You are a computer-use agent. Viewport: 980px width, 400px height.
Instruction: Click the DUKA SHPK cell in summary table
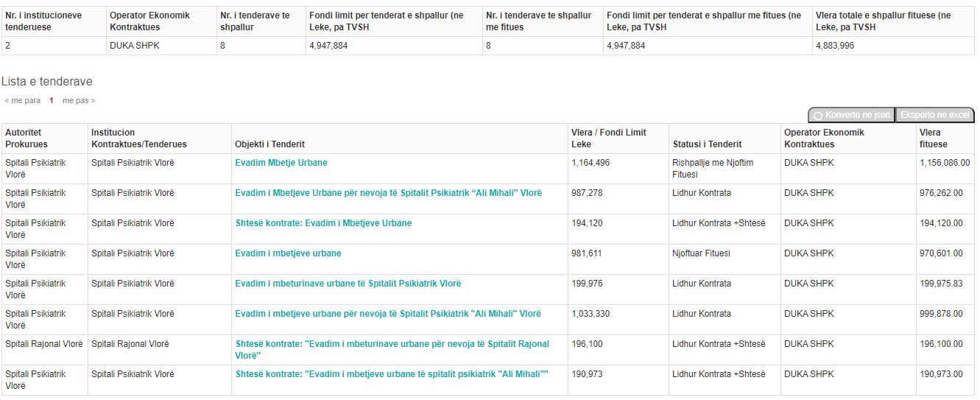click(x=135, y=46)
